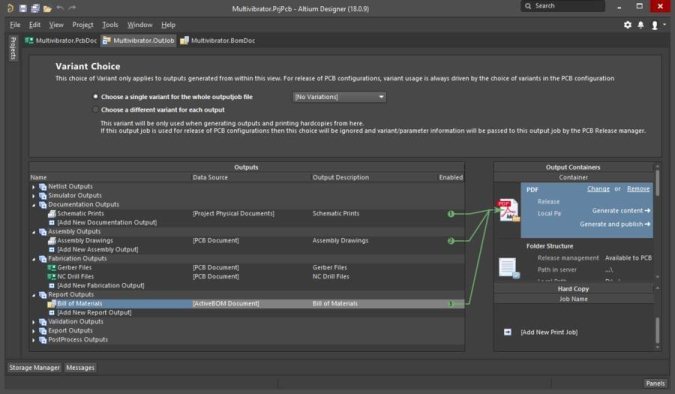Open the Storage Manager panel button
675x394 pixels.
point(34,368)
